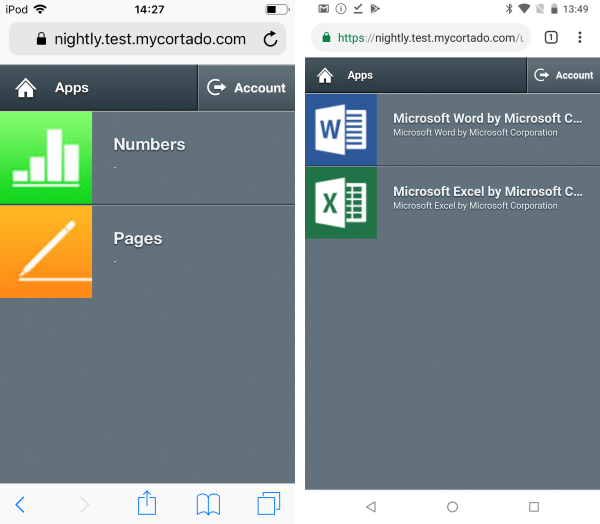The width and height of the screenshot is (600, 524).
Task: Tap Android back navigation button
Action: pyautogui.click(x=371, y=507)
